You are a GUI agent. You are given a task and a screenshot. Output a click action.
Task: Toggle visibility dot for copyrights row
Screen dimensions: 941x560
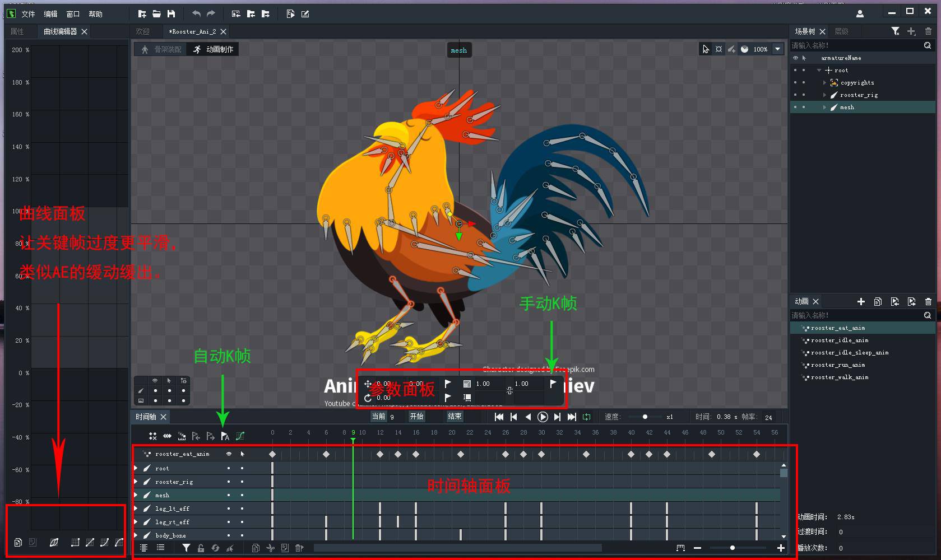point(795,82)
